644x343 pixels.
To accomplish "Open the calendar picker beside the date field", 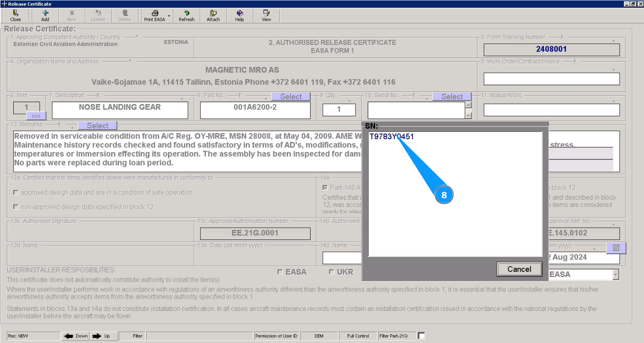I will (616, 248).
